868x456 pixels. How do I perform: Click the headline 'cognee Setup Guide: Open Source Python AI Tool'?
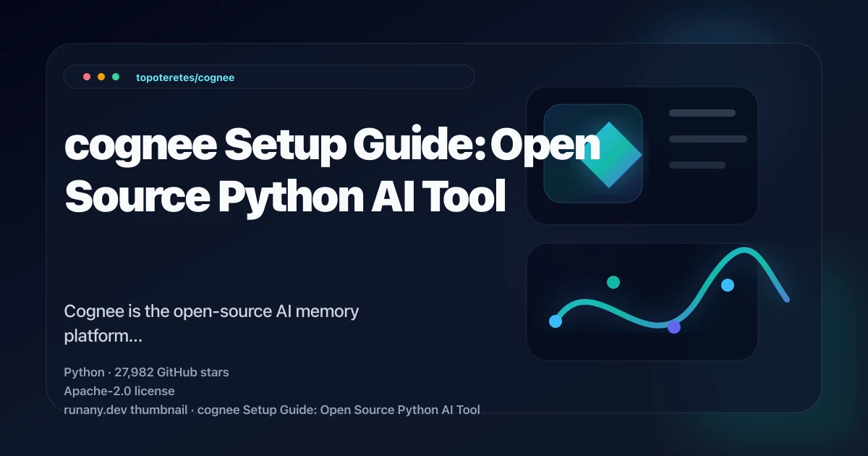point(333,172)
